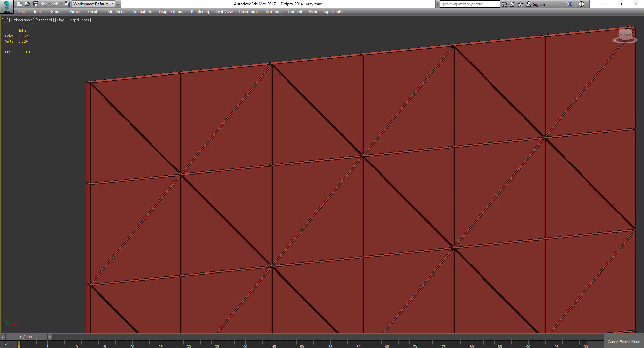Open the Create menu
644x348 pixels.
click(x=94, y=12)
